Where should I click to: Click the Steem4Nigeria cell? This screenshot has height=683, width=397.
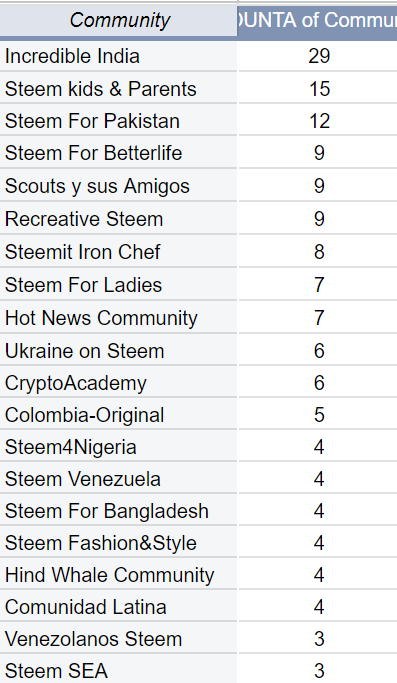[119, 447]
